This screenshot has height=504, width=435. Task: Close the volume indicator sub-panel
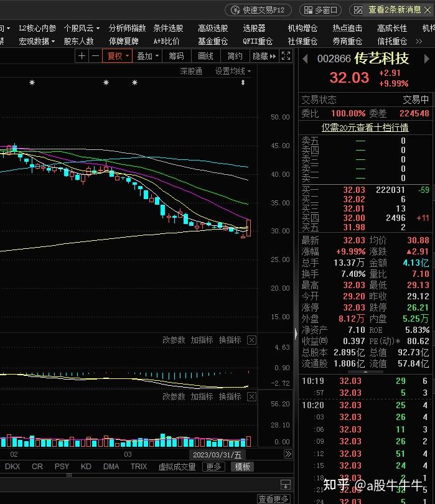pos(251,396)
